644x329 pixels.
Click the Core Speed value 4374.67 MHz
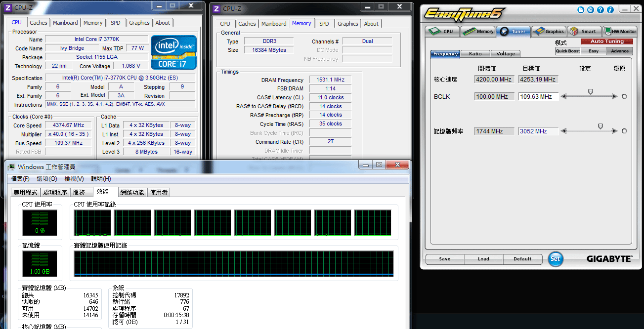pyautogui.click(x=68, y=125)
